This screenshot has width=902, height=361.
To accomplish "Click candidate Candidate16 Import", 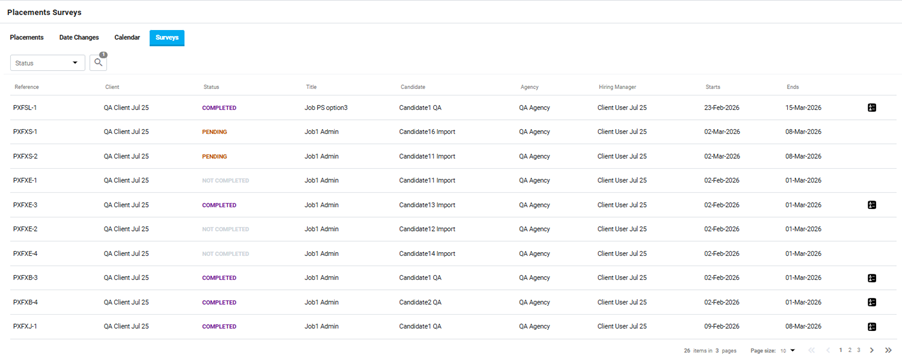I will (427, 132).
